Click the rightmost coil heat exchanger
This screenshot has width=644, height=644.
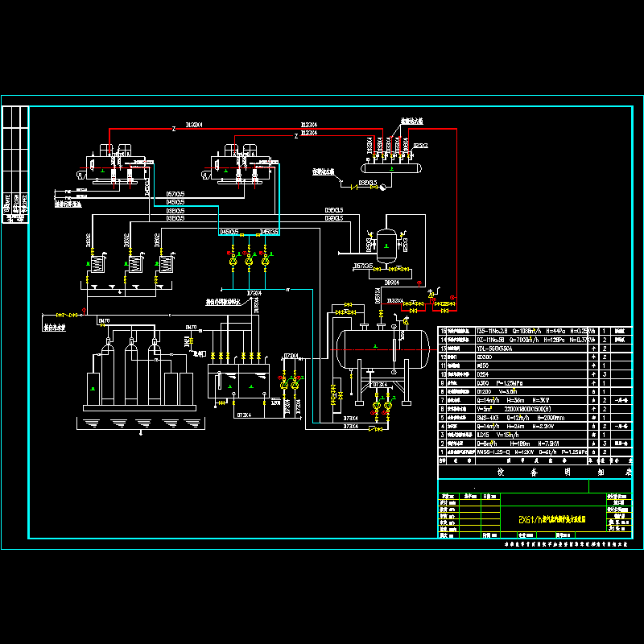[166, 264]
